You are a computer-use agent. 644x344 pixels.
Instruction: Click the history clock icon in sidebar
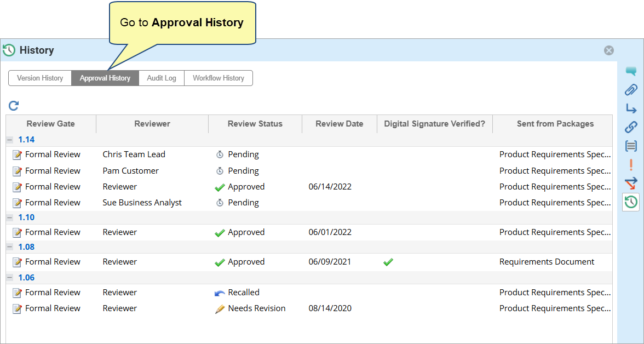[631, 202]
